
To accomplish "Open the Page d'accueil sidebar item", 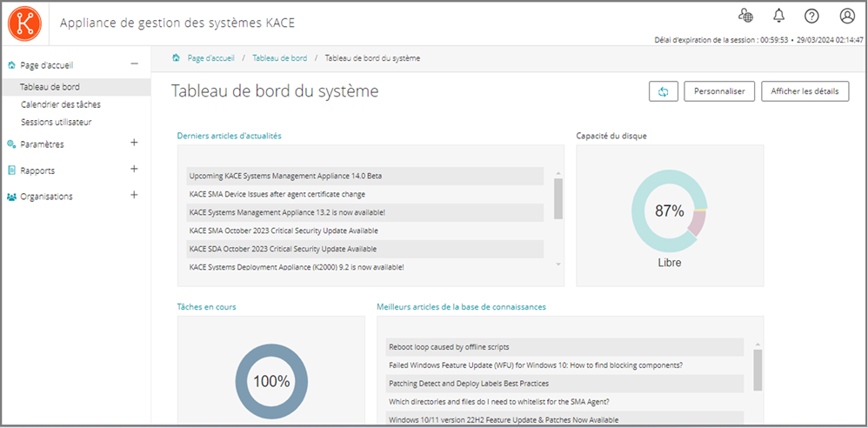I will [47, 65].
